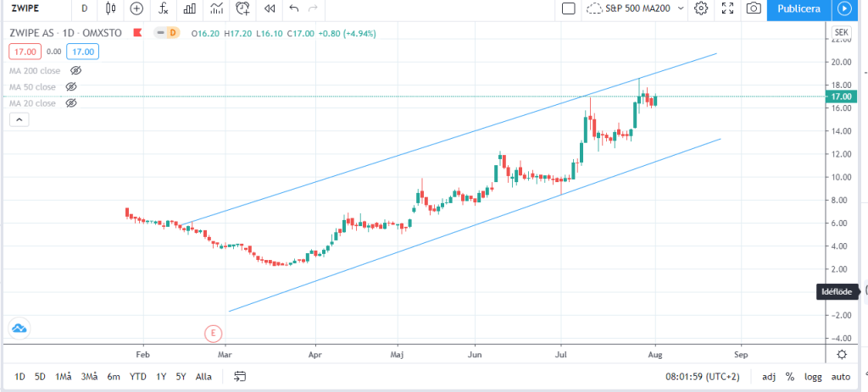Take a chart snapshot with camera icon
Screen dimensions: 868x392
753,8
